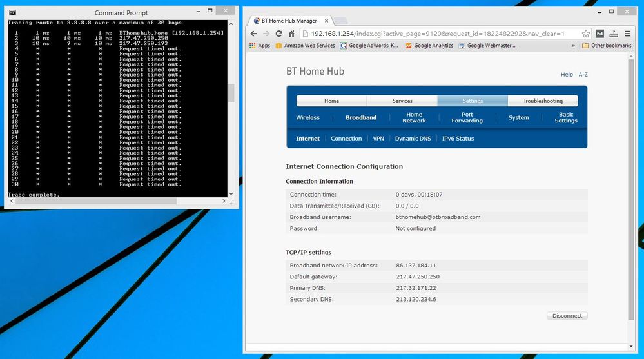This screenshot has width=644, height=359.
Task: Open the IPv6 Status sub-tab
Action: (x=458, y=139)
